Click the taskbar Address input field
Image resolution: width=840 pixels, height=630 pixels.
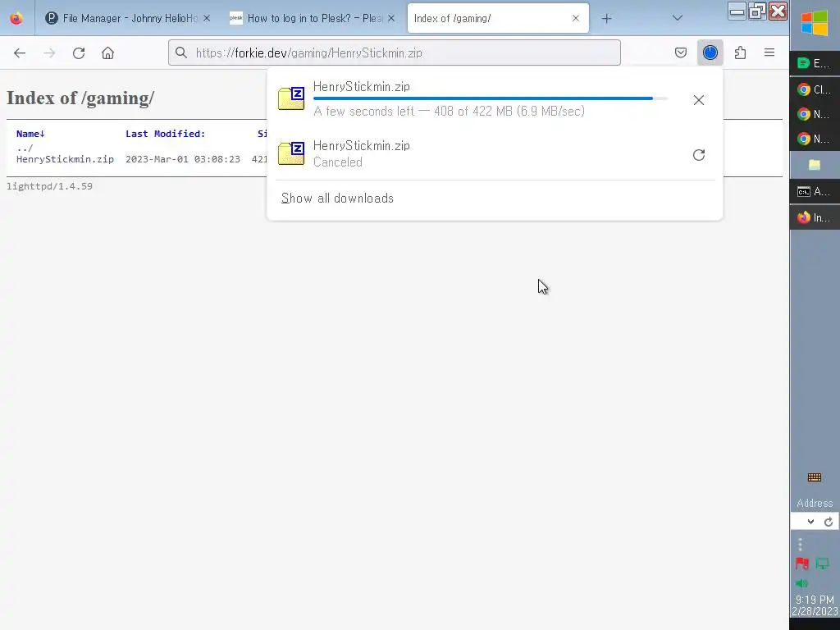pyautogui.click(x=797, y=522)
